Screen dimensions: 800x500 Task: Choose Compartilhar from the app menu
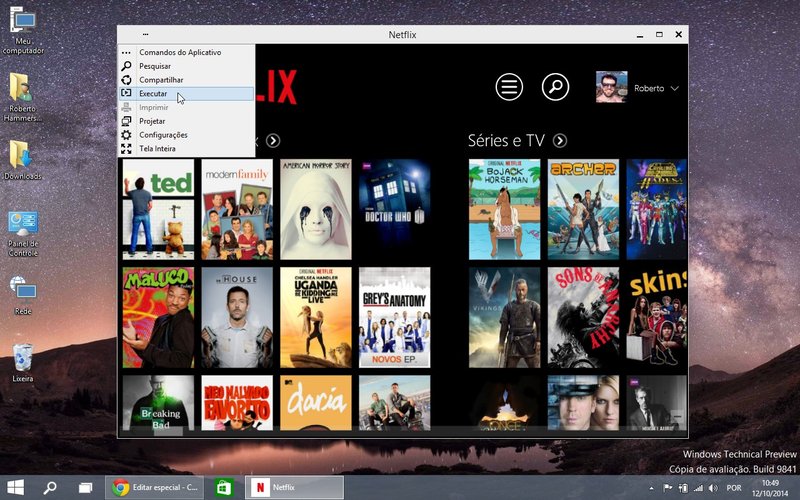pos(186,80)
